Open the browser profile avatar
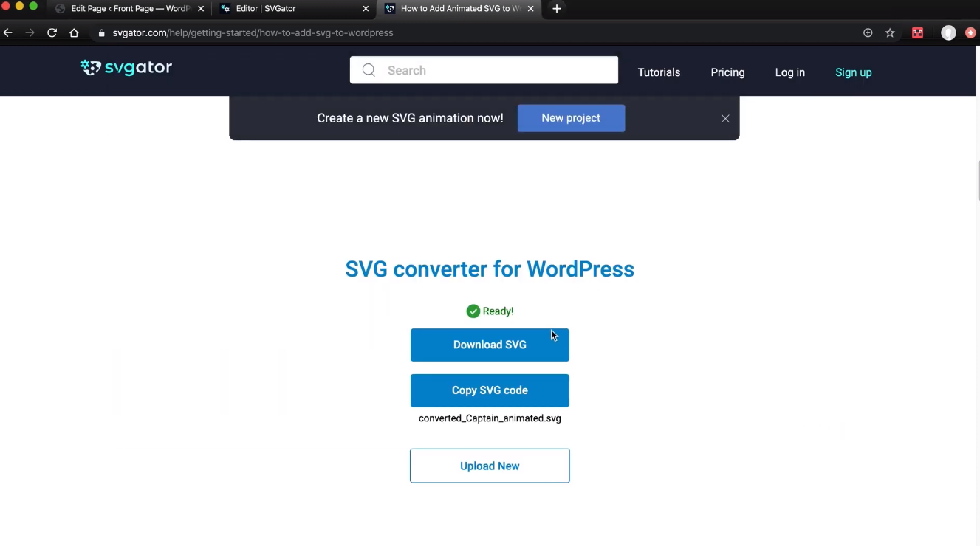This screenshot has width=980, height=546. coord(948,32)
